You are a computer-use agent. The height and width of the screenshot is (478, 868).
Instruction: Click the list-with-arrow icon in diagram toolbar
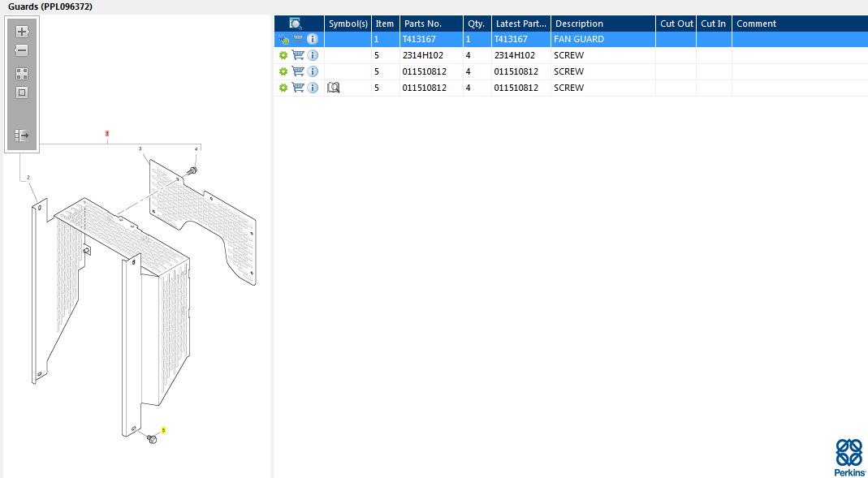point(22,136)
